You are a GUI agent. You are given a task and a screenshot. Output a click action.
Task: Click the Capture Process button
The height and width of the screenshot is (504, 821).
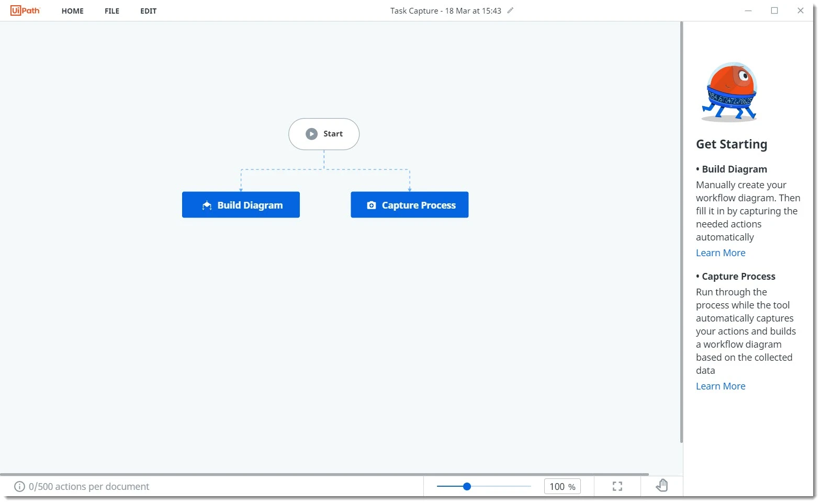(x=410, y=205)
